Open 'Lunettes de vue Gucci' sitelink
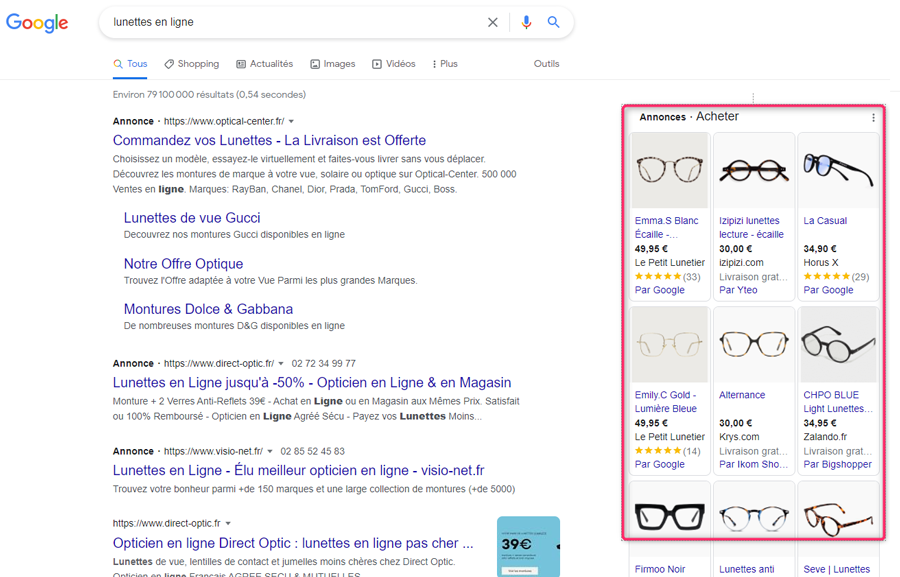This screenshot has width=900, height=577. (x=192, y=218)
